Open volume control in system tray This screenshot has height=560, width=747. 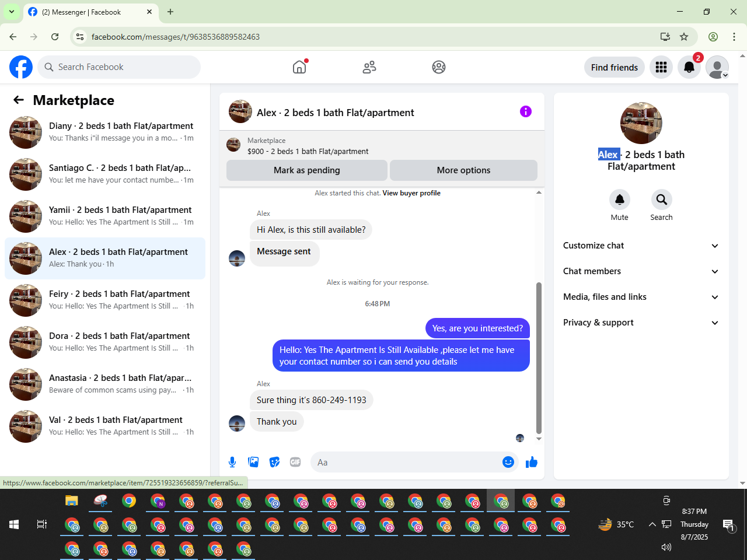[x=666, y=547]
